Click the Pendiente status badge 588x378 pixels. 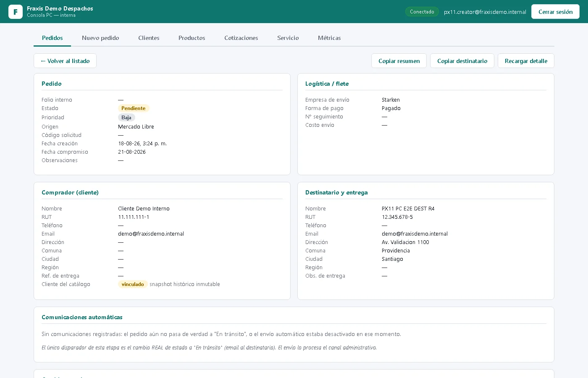tap(134, 108)
